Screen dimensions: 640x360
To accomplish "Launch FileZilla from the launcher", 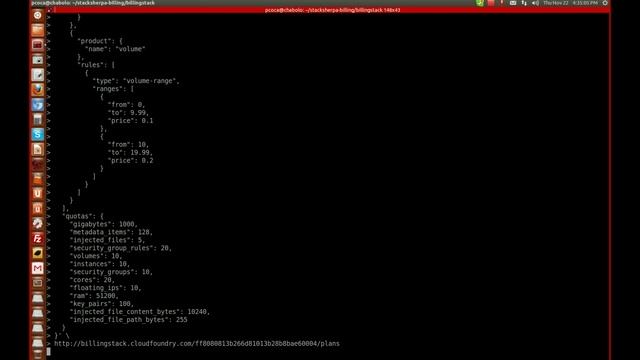I will (38, 238).
